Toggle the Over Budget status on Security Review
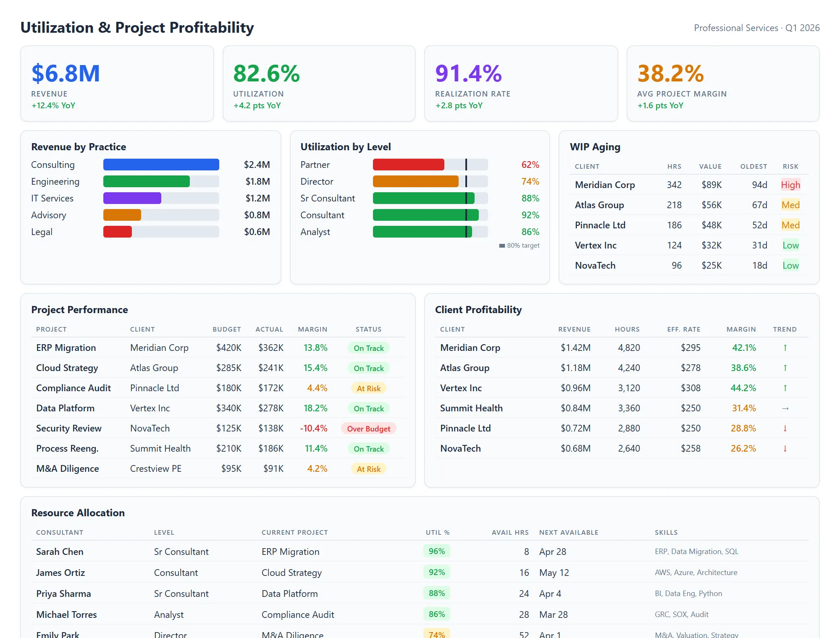The image size is (840, 638). click(368, 429)
